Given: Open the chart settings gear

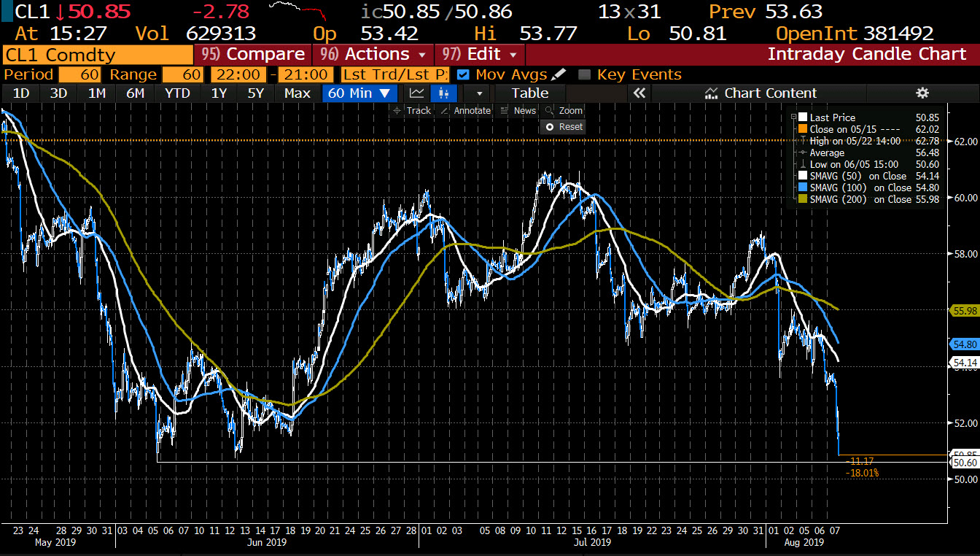Looking at the screenshot, I should [922, 93].
